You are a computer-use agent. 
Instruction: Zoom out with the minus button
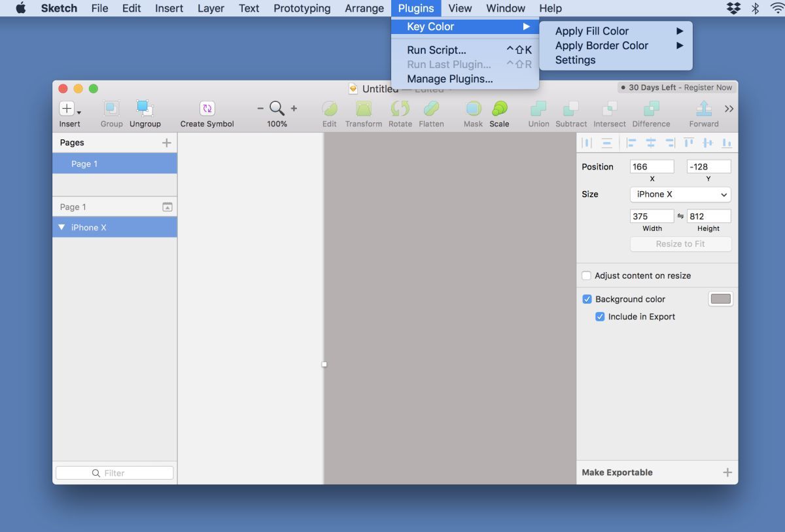point(260,109)
